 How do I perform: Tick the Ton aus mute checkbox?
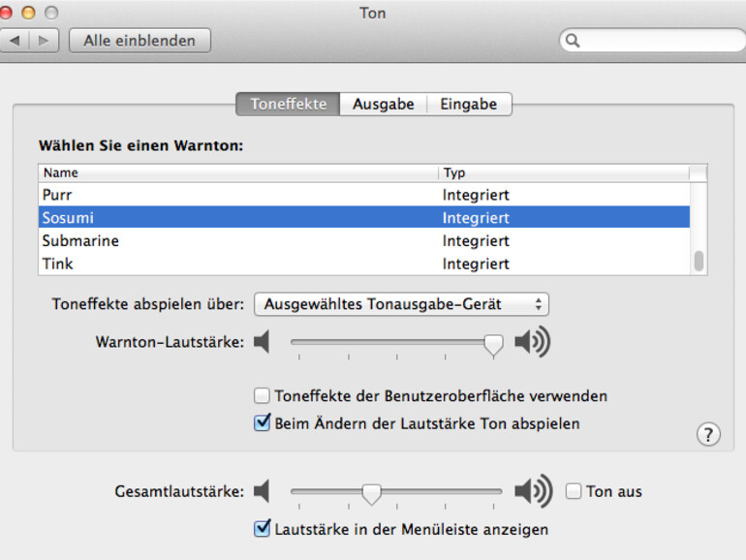(x=574, y=491)
